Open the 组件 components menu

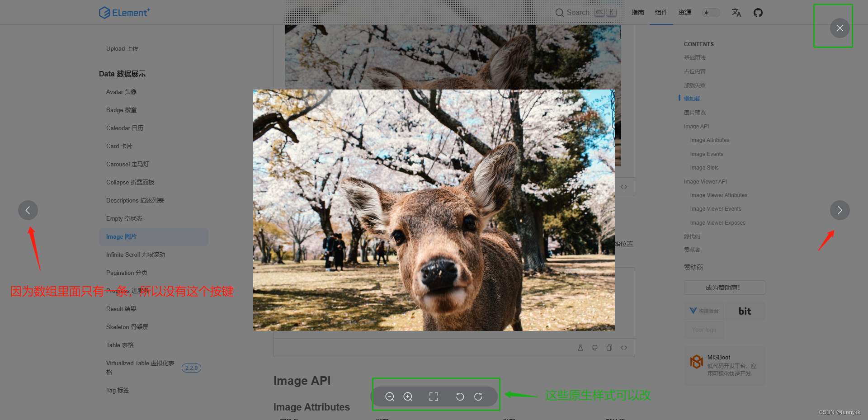pos(661,13)
